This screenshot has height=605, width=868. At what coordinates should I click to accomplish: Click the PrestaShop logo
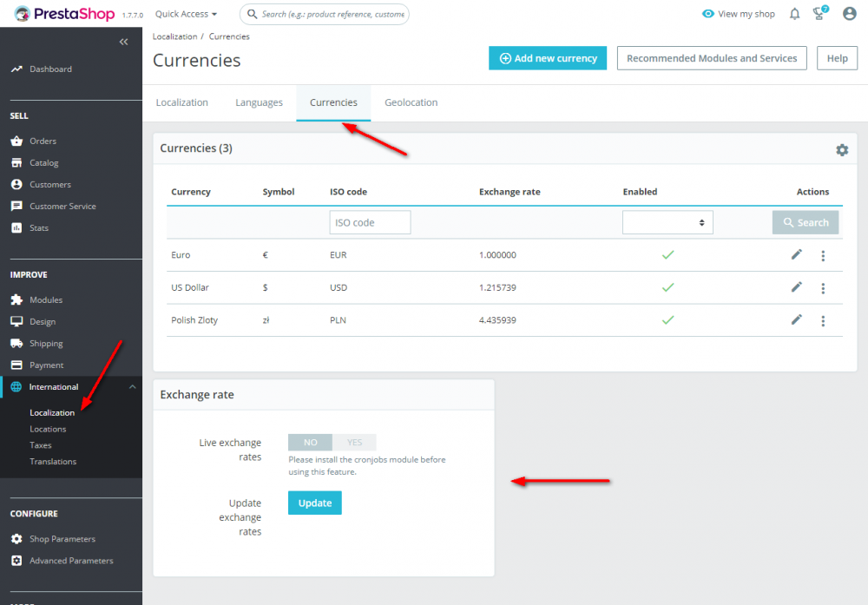tap(64, 14)
